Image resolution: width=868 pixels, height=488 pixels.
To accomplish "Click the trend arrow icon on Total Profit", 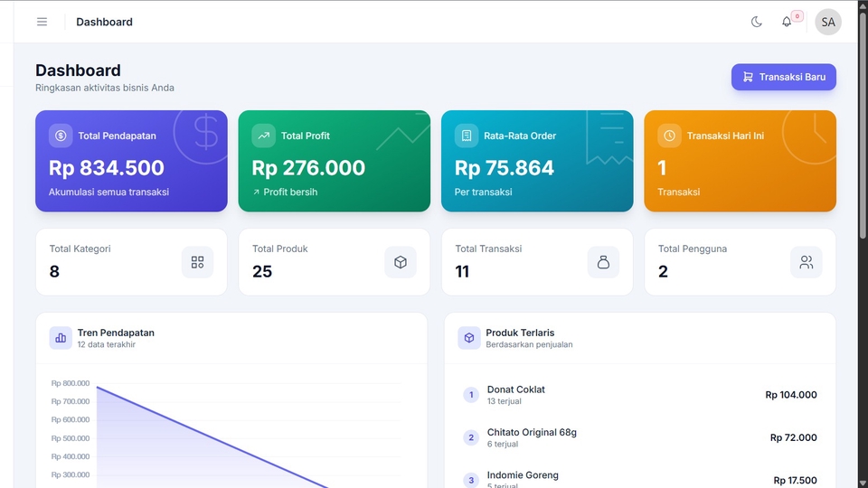I will point(263,136).
